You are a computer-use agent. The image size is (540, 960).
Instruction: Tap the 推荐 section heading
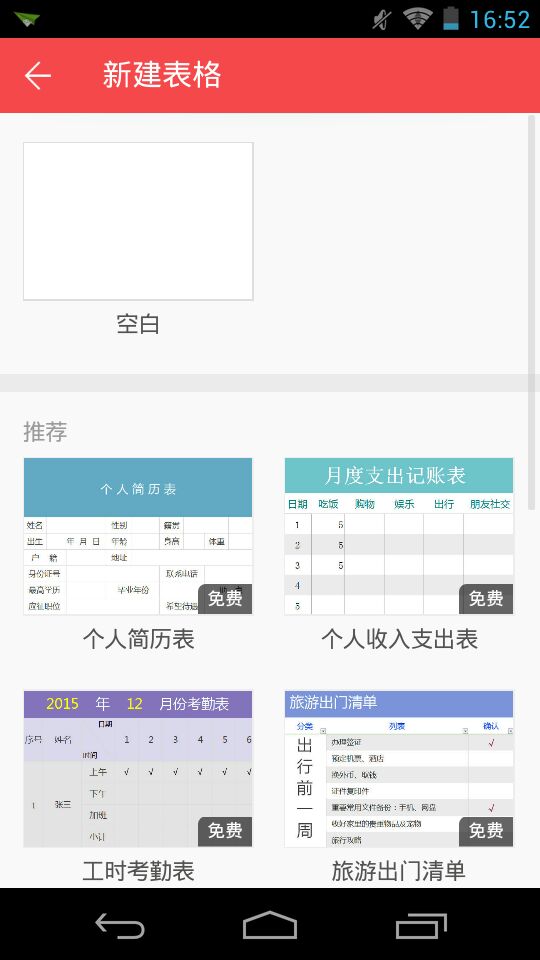click(45, 432)
